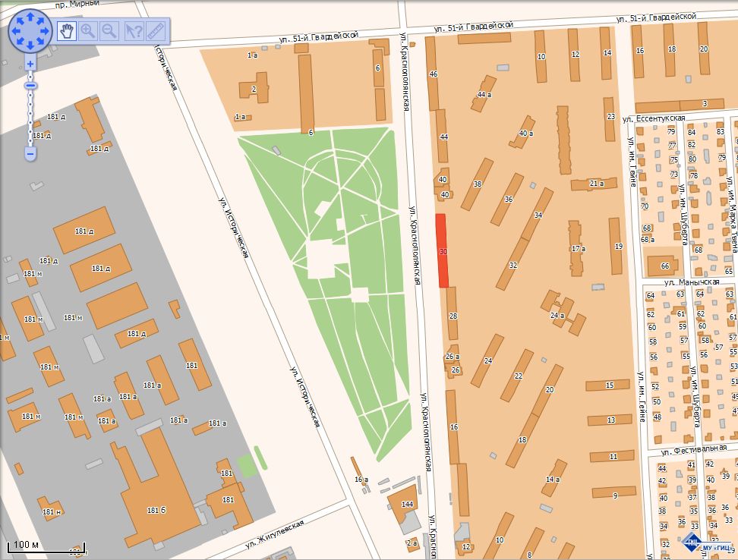The width and height of the screenshot is (738, 560).
Task: Pan map northeast with diagonal arrow
Action: tap(40, 21)
